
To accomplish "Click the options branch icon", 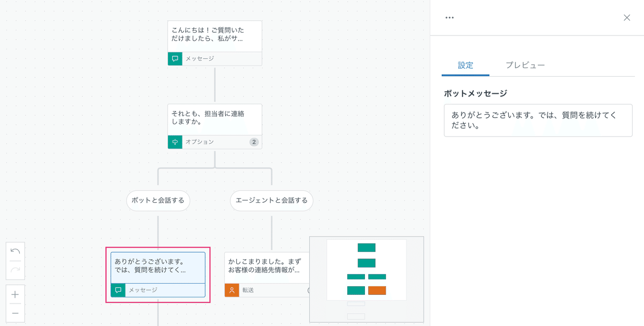I will 175,142.
